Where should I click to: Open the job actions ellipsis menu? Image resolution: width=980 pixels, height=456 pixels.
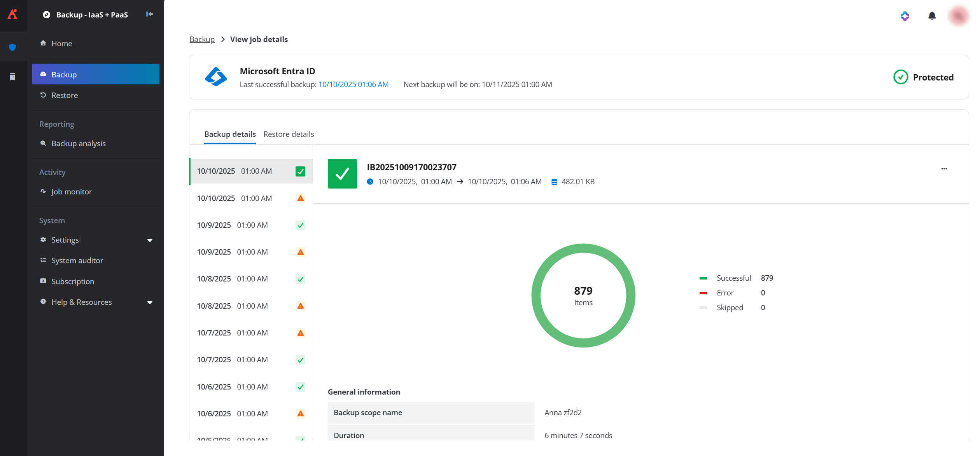pyautogui.click(x=945, y=168)
